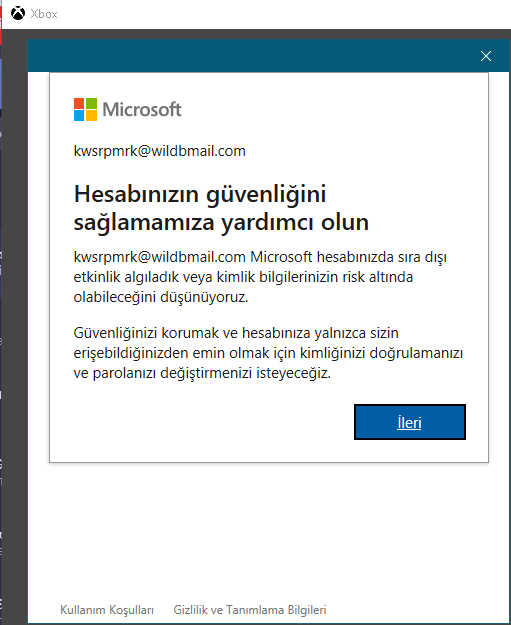
Task: Click the paragraph mentioning sıra dışı etkinlik
Action: pos(260,277)
